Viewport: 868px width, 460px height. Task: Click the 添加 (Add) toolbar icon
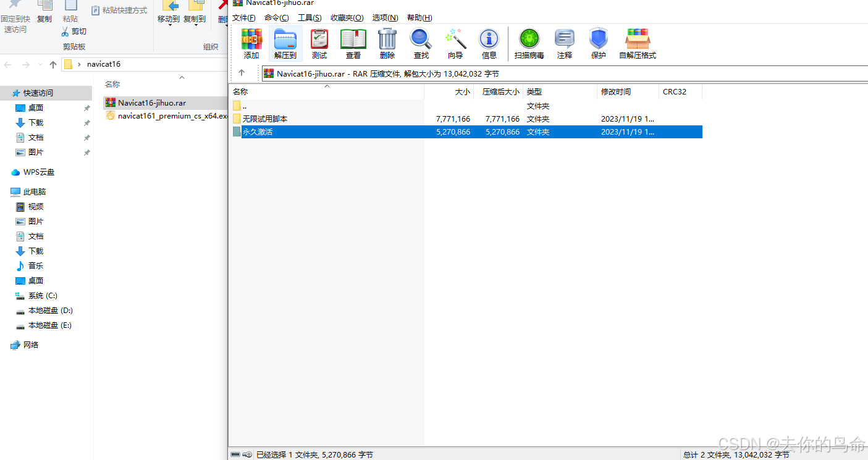pyautogui.click(x=251, y=44)
